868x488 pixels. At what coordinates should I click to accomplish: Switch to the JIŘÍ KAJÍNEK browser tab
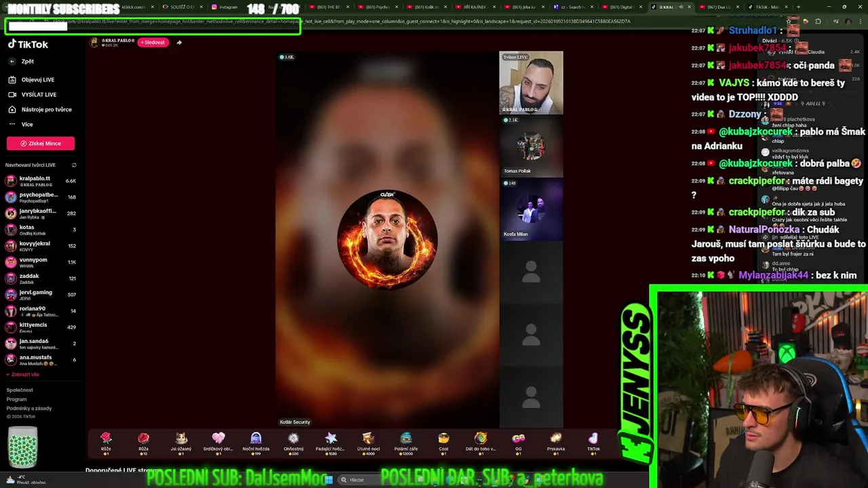[475, 7]
